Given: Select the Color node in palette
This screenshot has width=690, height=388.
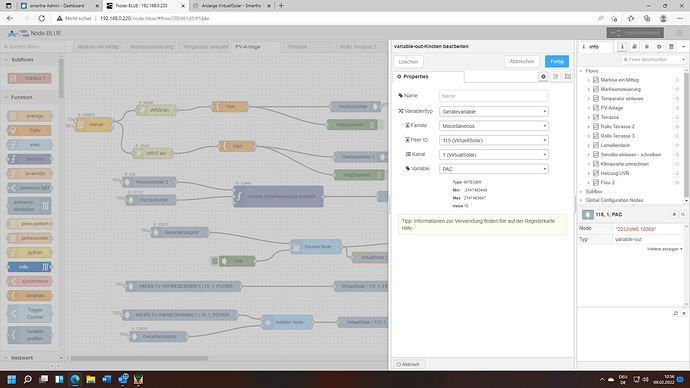Looking at the screenshot, I should (x=29, y=130).
